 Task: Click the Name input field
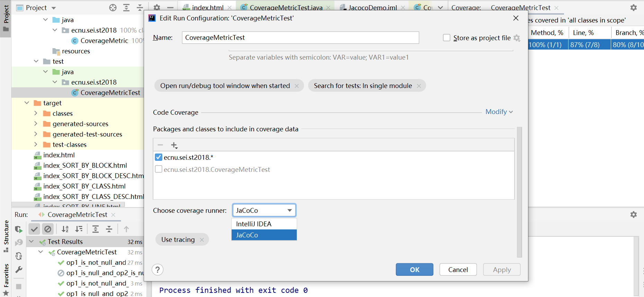coord(301,37)
